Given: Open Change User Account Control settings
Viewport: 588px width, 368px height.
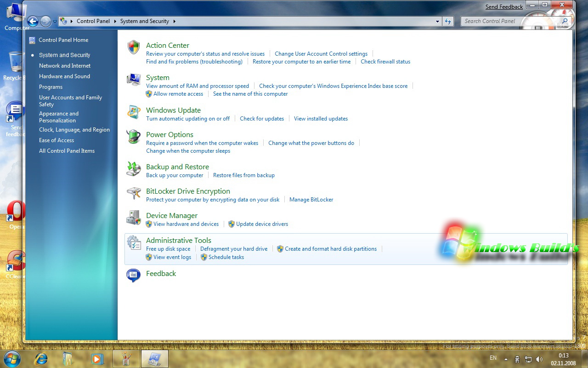Looking at the screenshot, I should (321, 54).
